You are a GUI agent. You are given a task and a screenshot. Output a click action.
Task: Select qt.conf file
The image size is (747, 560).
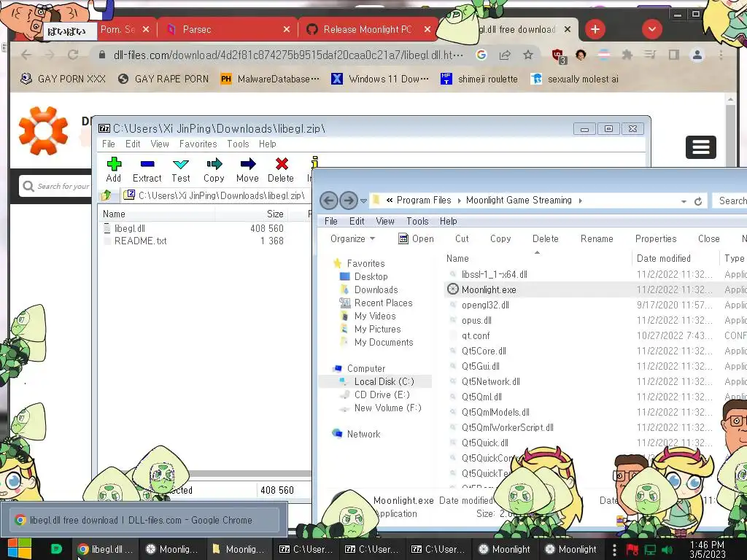tap(476, 335)
